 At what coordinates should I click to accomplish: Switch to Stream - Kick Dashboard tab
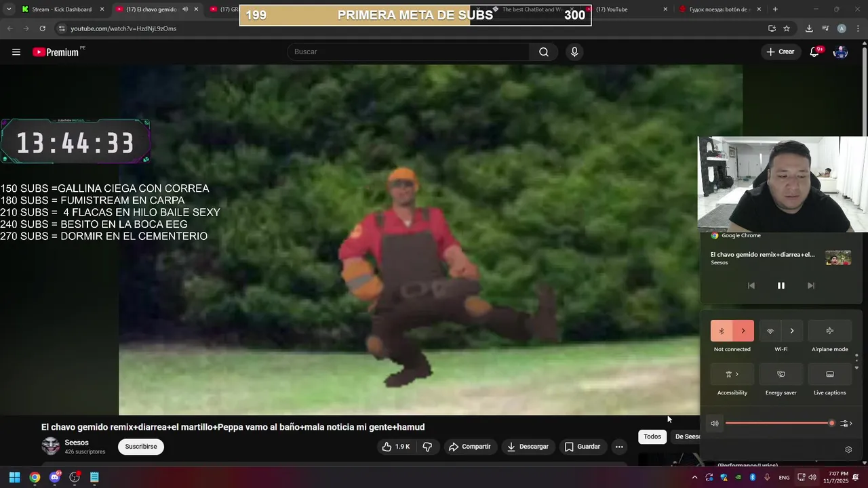pyautogui.click(x=62, y=9)
